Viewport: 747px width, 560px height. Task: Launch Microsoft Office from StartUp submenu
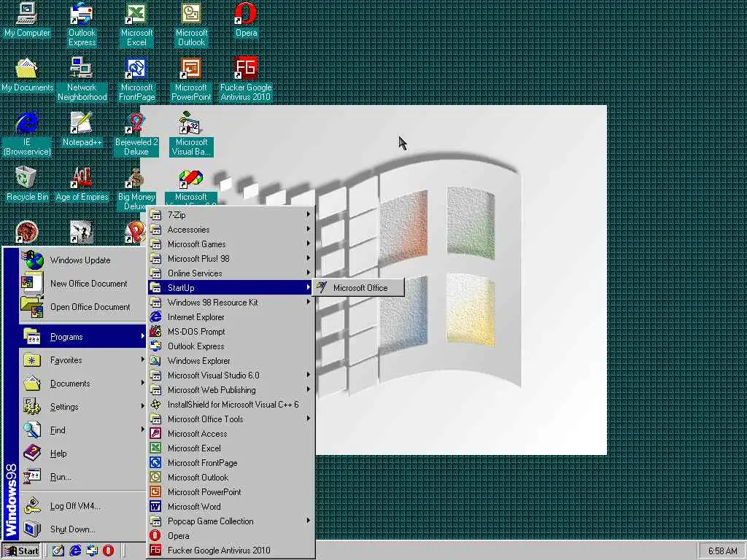(358, 287)
